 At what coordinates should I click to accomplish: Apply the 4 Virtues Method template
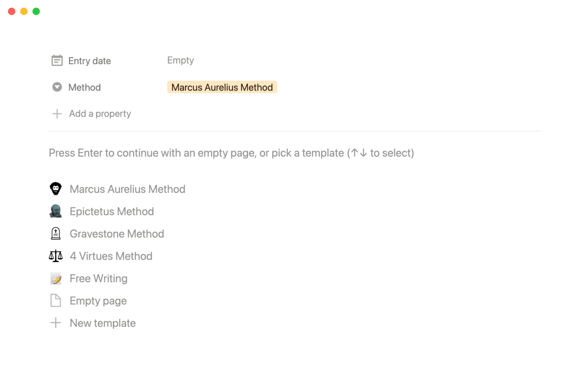111,256
